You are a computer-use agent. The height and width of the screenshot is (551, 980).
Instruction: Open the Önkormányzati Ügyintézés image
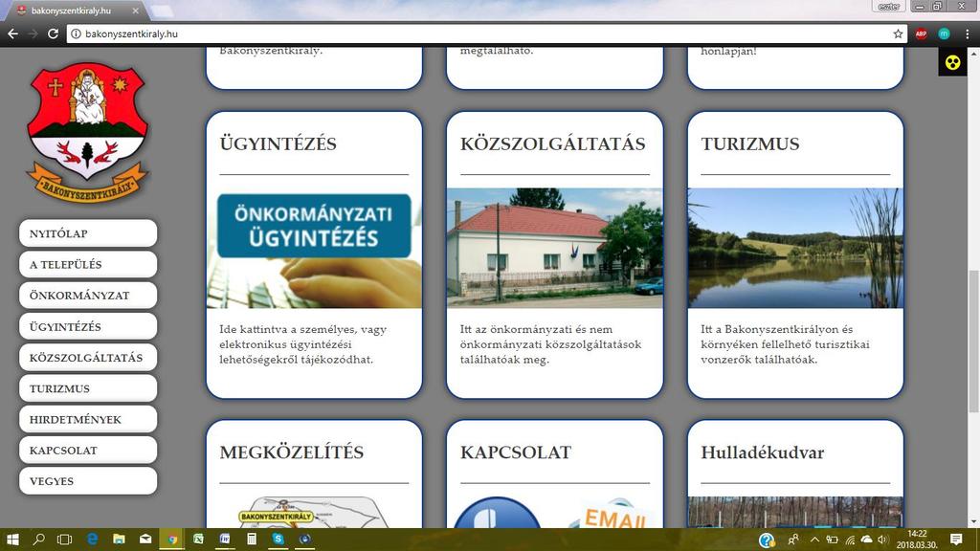coord(314,248)
